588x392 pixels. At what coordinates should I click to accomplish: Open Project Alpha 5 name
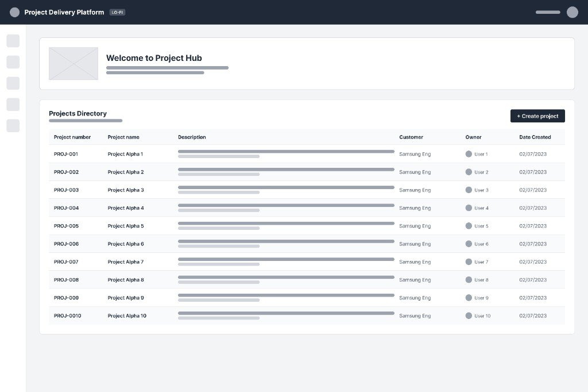pos(126,226)
